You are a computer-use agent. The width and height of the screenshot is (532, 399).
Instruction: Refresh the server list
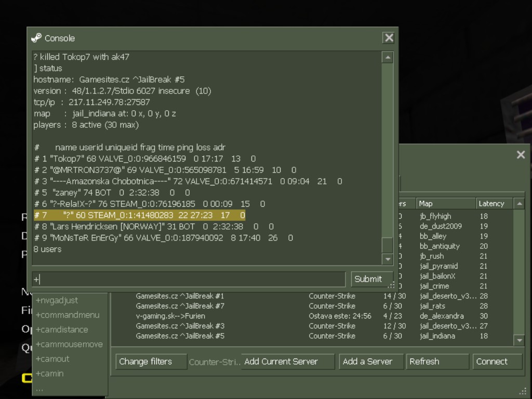point(437,362)
